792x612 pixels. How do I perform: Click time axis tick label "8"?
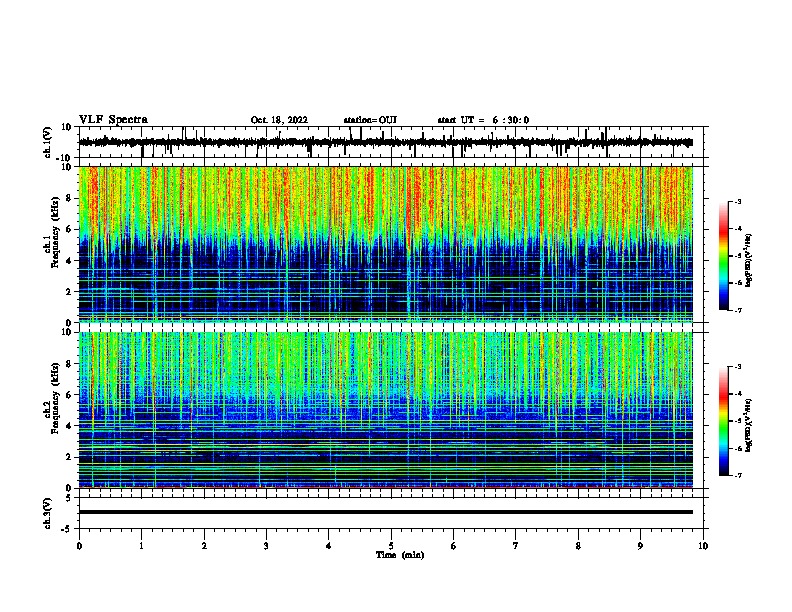point(578,546)
